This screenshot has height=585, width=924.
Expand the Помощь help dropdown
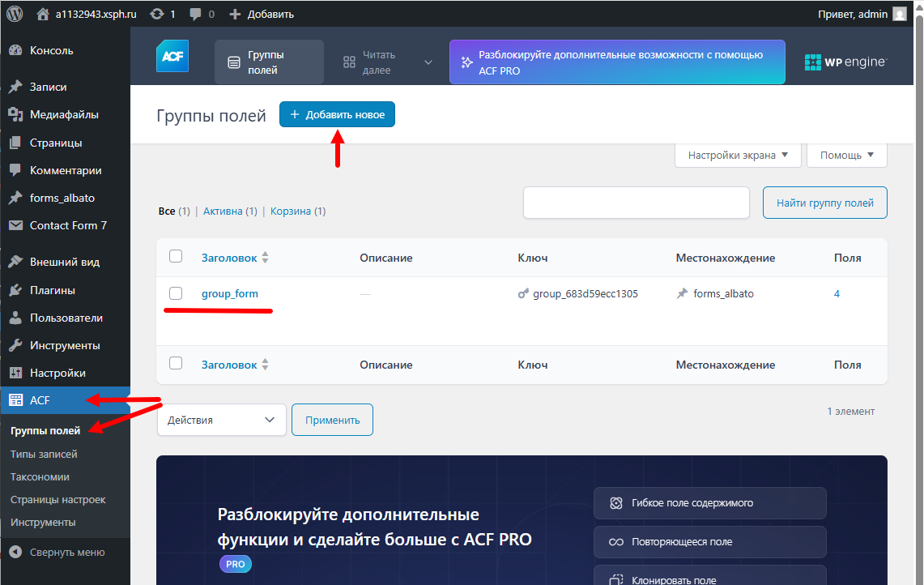pyautogui.click(x=846, y=156)
